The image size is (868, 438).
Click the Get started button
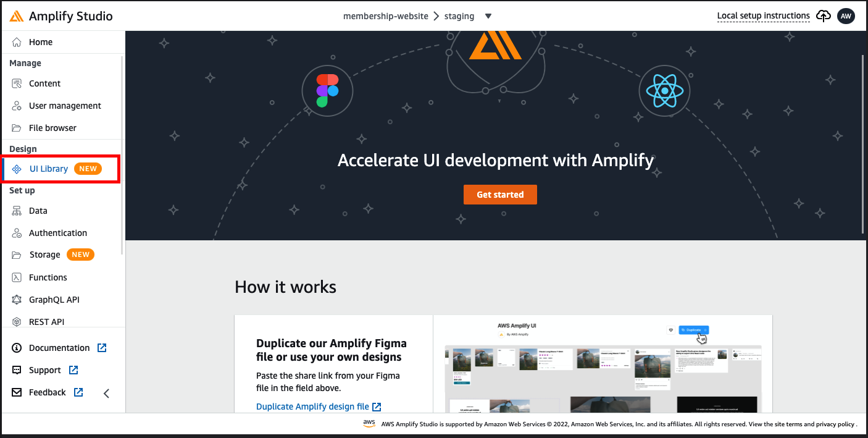500,195
